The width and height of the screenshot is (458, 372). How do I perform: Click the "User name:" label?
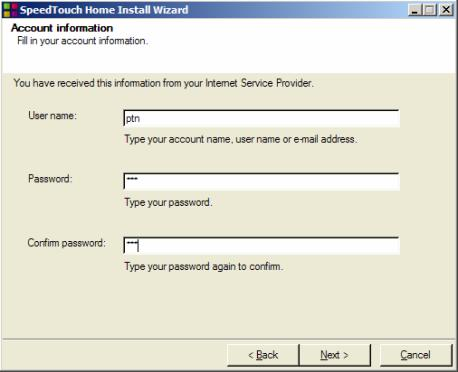[x=52, y=116]
